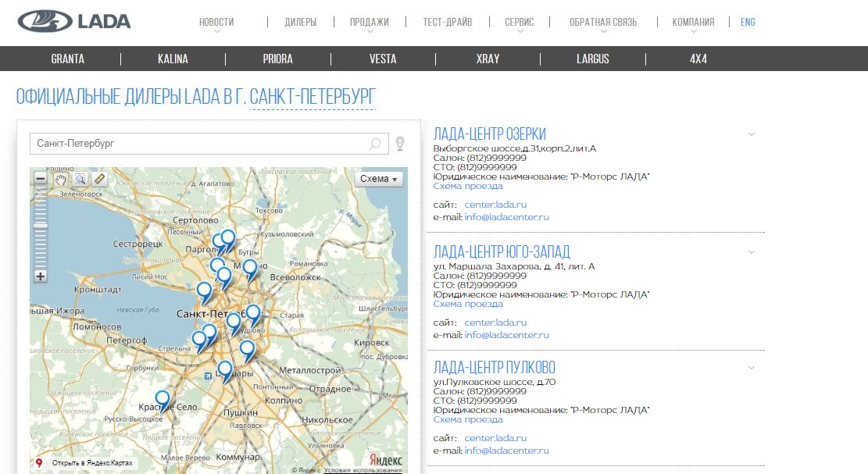Visit center.lada.ru link under Озерки

pos(495,205)
